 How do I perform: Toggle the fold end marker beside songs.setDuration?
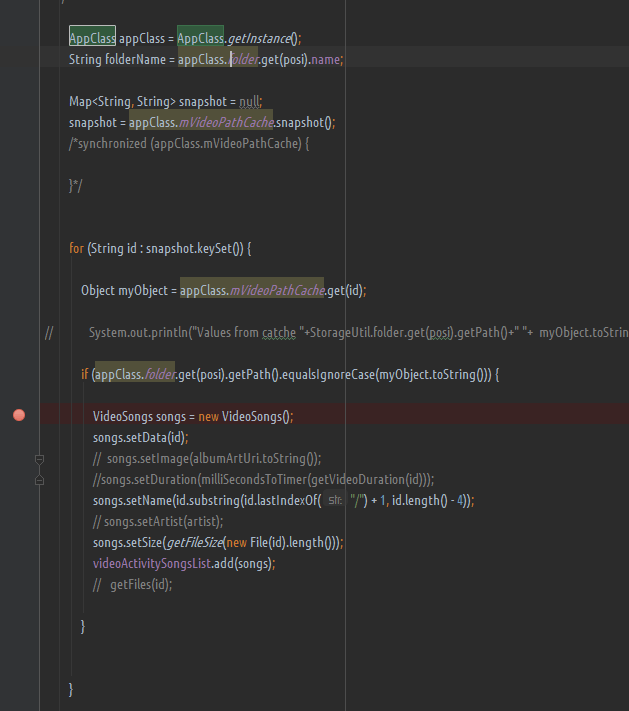pos(39,480)
